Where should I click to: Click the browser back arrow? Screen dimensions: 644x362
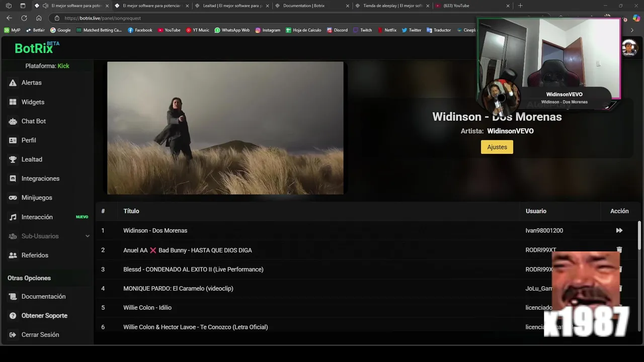tap(9, 18)
